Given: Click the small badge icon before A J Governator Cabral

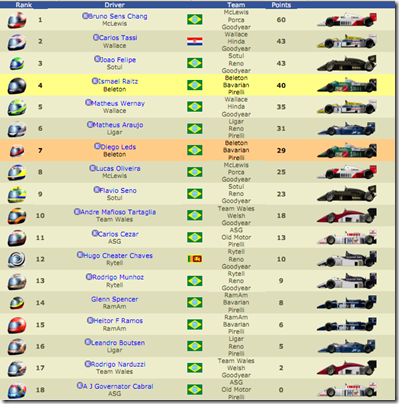Looking at the screenshot, I should click(x=80, y=386).
